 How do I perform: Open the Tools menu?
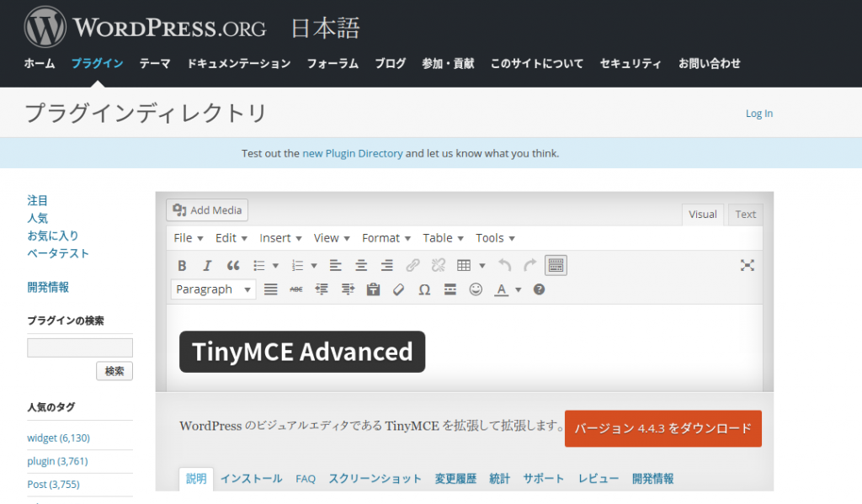tap(495, 238)
